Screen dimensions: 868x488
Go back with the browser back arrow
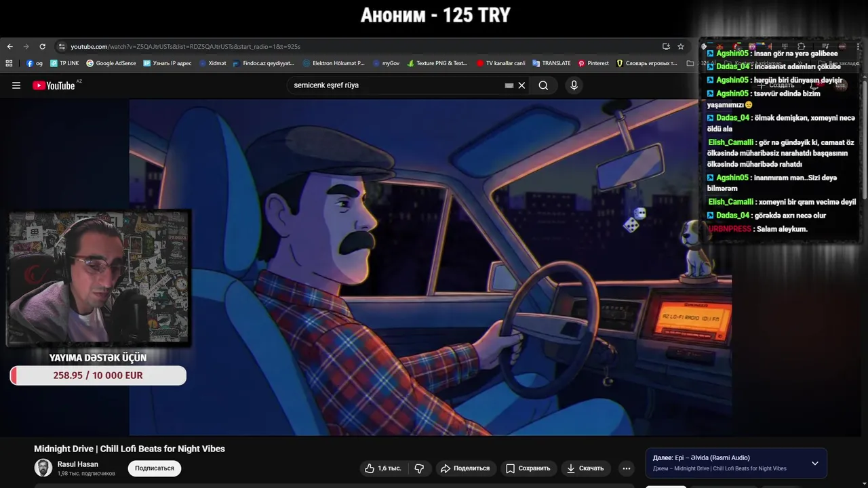(9, 47)
